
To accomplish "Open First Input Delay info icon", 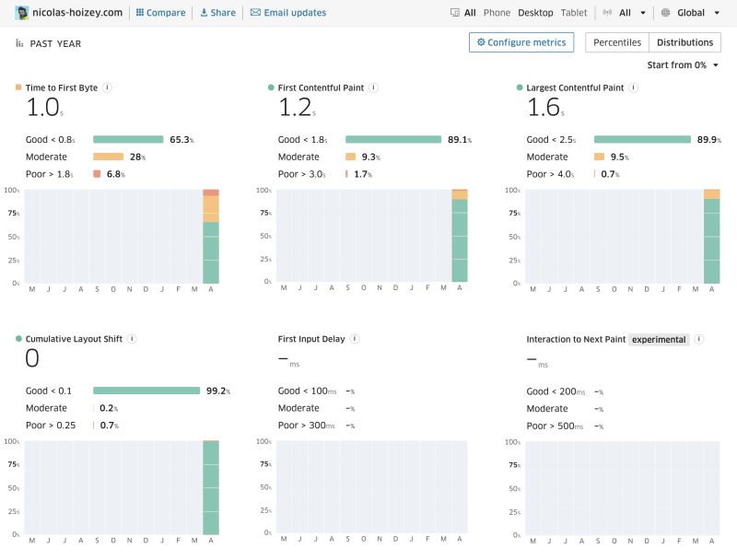I will pyautogui.click(x=355, y=339).
